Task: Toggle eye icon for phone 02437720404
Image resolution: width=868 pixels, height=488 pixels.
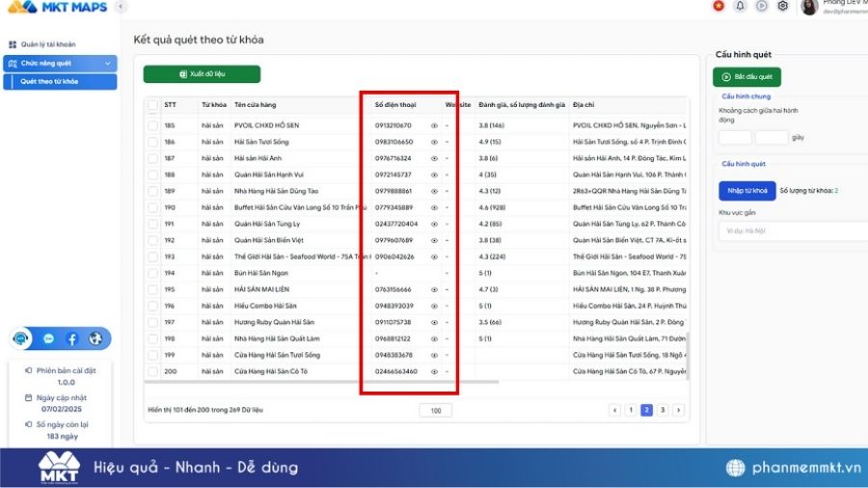Action: (x=434, y=224)
